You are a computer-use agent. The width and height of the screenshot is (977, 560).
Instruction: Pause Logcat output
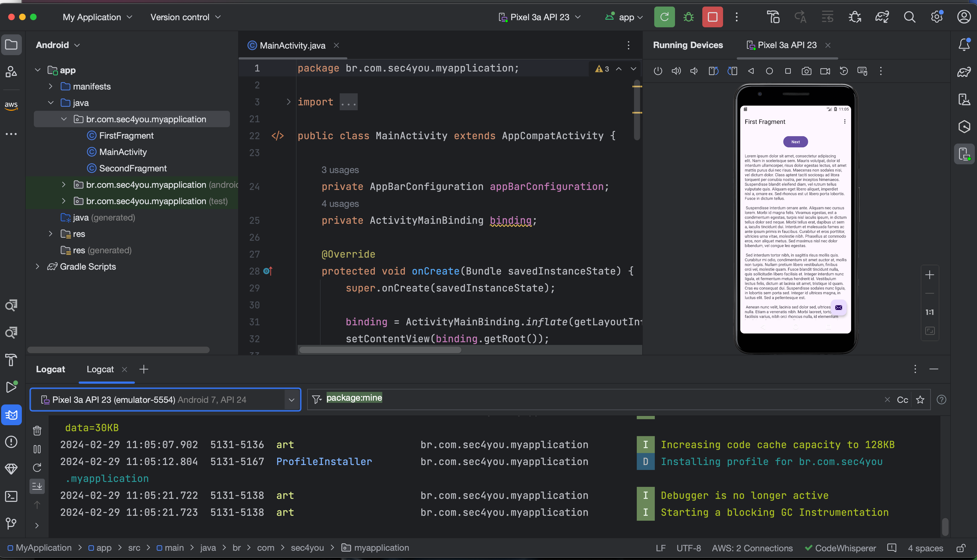click(x=37, y=449)
